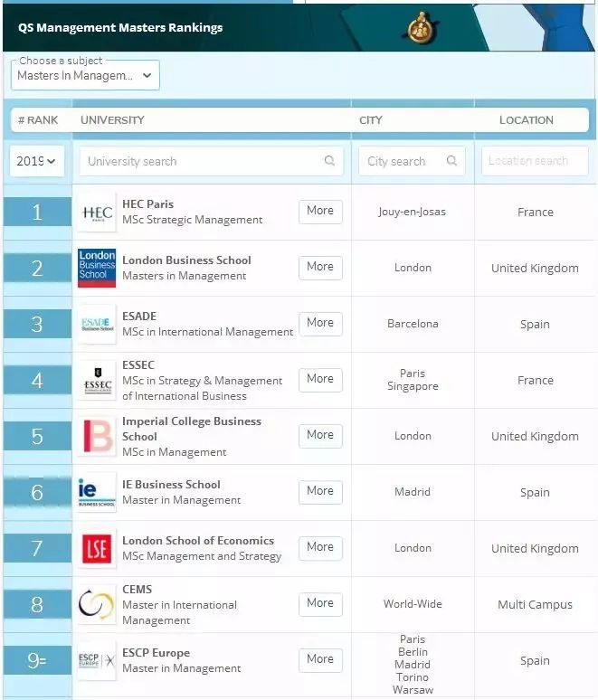Click the gold rankings badge icon

(419, 28)
